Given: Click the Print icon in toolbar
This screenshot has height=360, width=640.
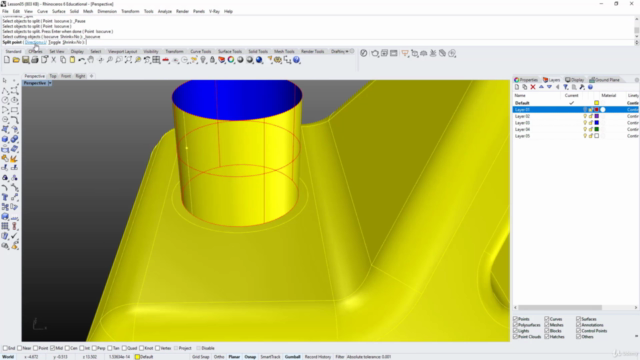Looking at the screenshot, I should point(35,60).
